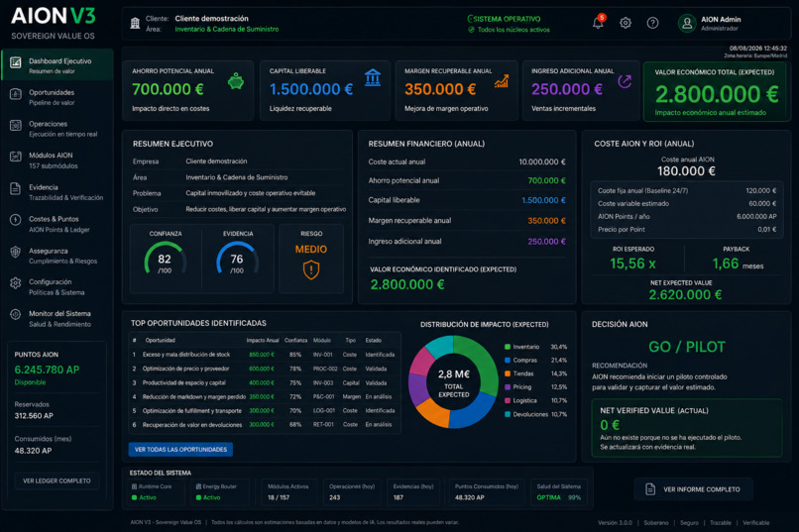The width and height of the screenshot is (799, 532).
Task: Click the purple arrow income icon
Action: click(x=625, y=81)
